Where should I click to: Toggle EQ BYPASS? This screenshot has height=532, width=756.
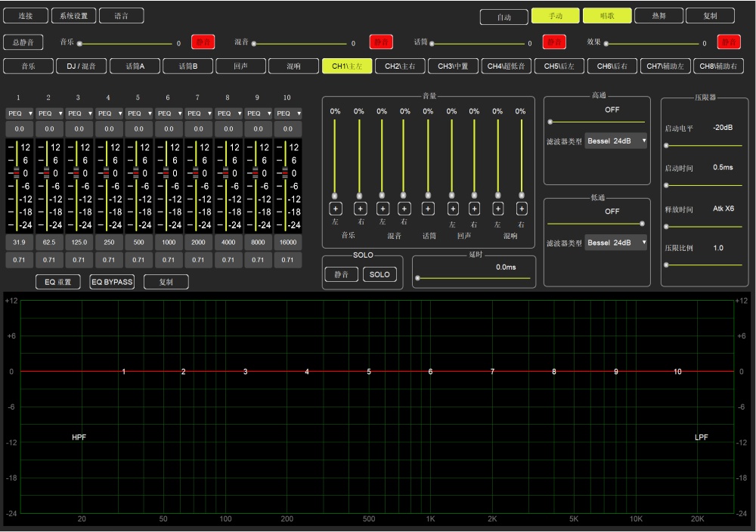tap(112, 282)
